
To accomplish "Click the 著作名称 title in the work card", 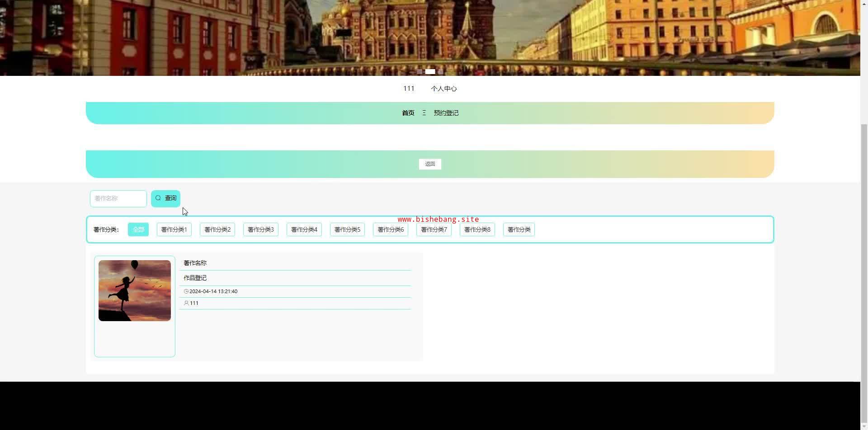I will [195, 263].
